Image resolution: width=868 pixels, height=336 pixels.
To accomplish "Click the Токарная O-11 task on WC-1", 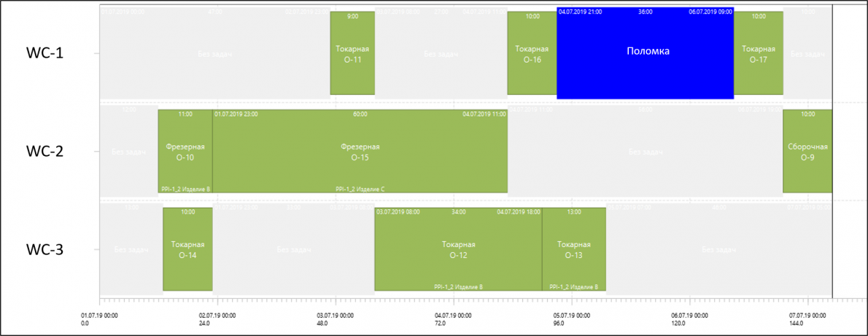I will [352, 53].
